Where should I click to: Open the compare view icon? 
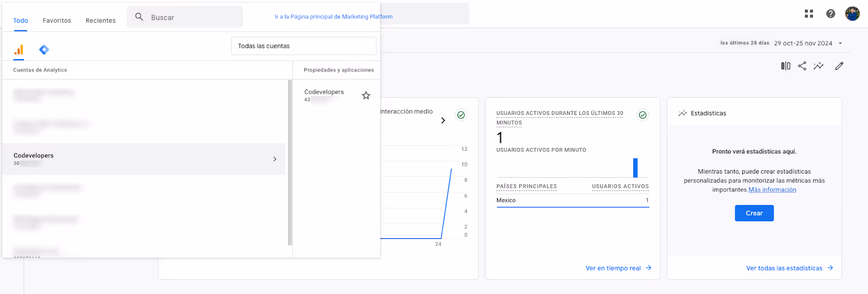point(786,66)
